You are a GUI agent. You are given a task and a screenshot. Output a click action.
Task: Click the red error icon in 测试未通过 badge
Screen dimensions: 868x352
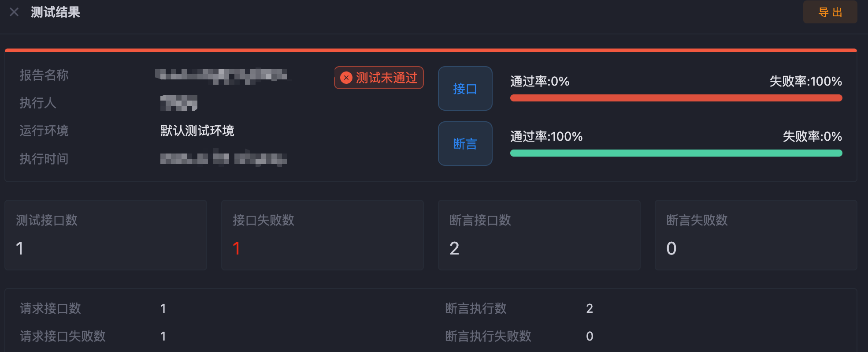click(x=346, y=78)
